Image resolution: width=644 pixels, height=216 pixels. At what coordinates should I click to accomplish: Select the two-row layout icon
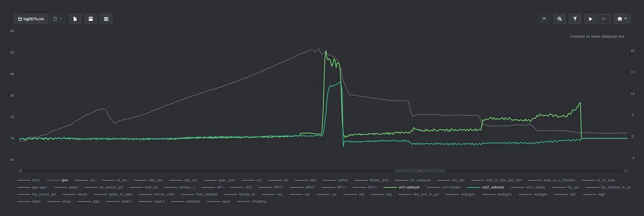tap(90, 19)
